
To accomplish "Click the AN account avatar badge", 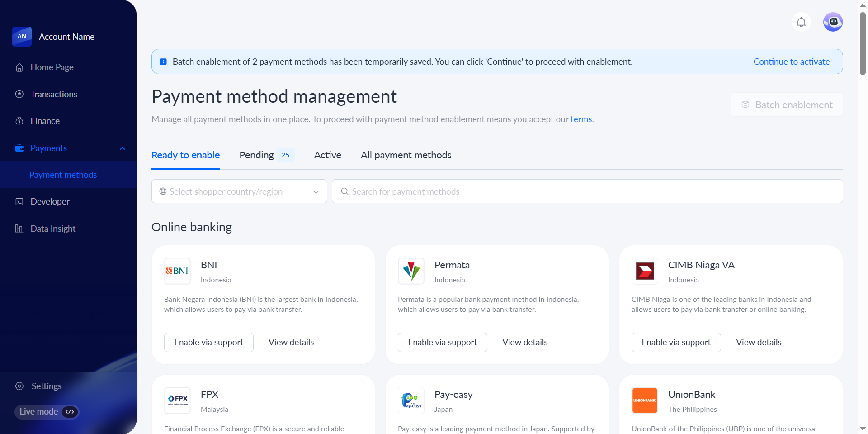I will coord(22,37).
